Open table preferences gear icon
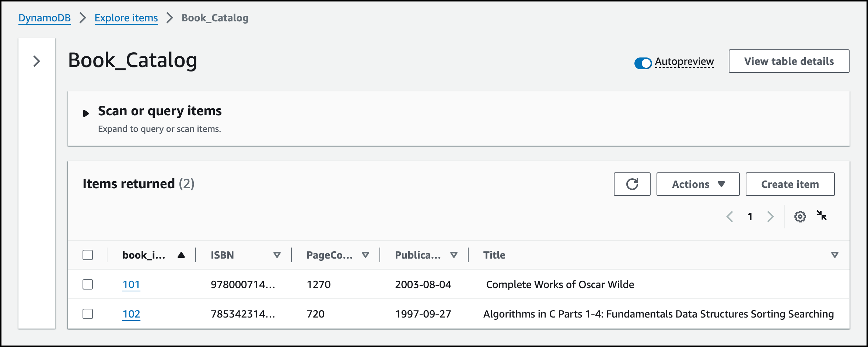Screen dimensions: 868x347 (x=800, y=217)
